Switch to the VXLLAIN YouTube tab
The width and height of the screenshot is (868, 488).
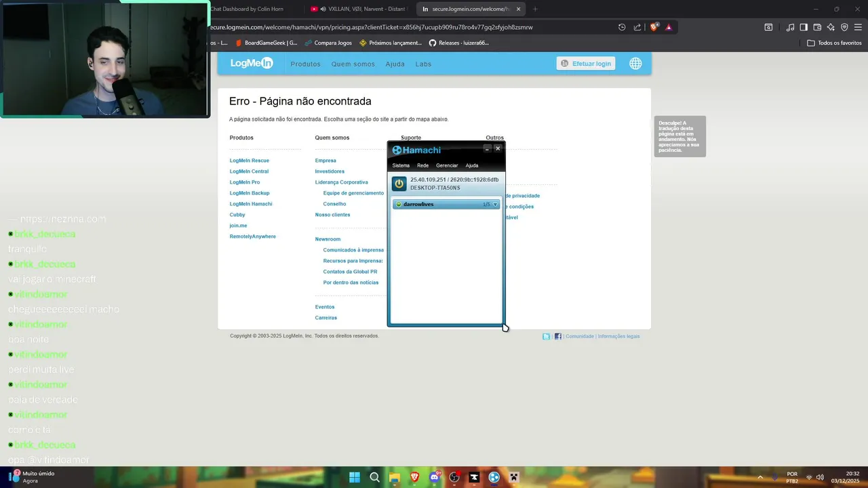point(358,9)
